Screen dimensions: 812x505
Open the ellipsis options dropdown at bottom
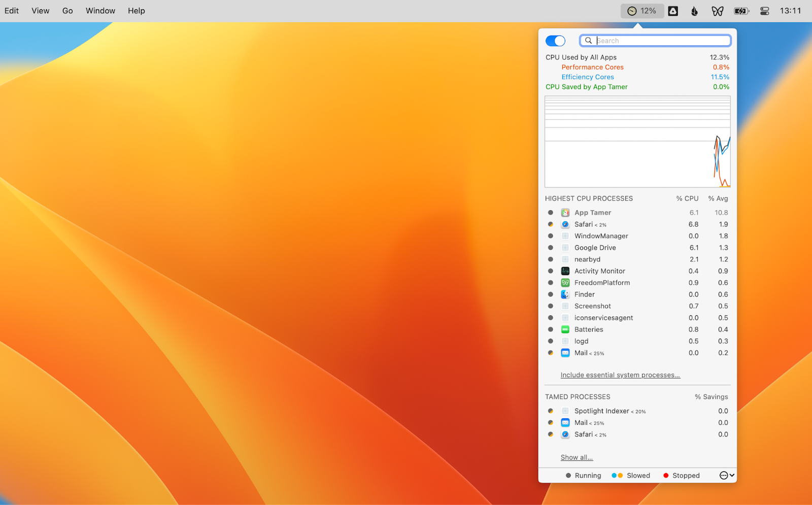pos(727,476)
